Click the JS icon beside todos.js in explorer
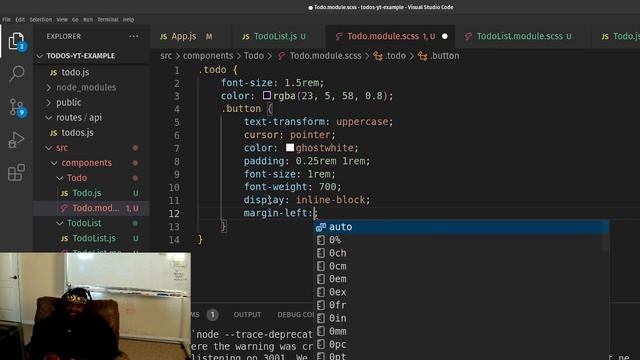Screen dimensions: 640x360 click(53, 133)
